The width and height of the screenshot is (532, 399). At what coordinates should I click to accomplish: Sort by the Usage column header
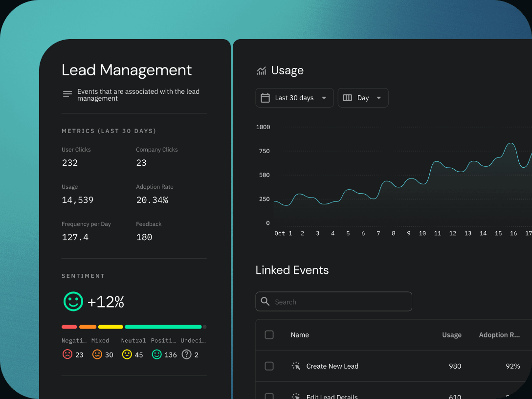[452, 335]
